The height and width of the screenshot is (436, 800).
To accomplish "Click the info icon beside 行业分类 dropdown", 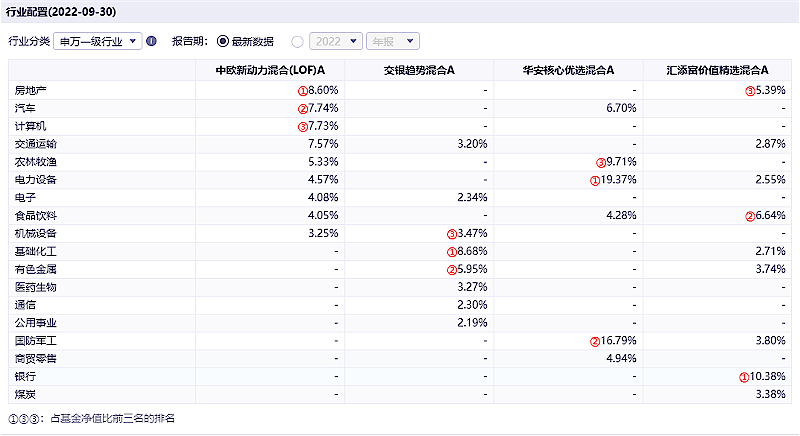I will click(152, 42).
